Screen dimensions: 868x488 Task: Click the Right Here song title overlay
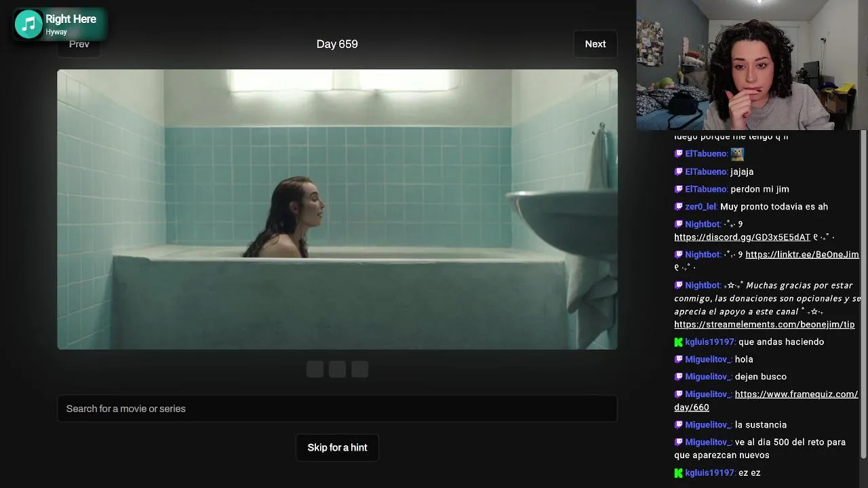coord(71,19)
